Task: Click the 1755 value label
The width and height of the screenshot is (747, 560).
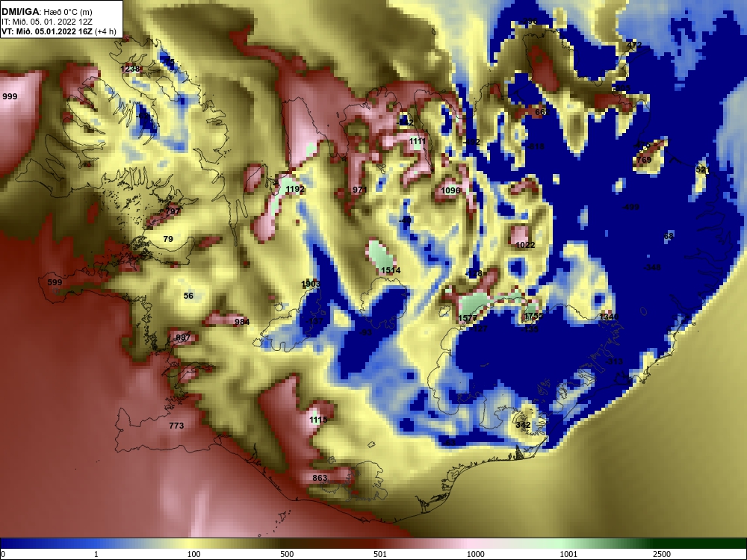Action: click(533, 317)
